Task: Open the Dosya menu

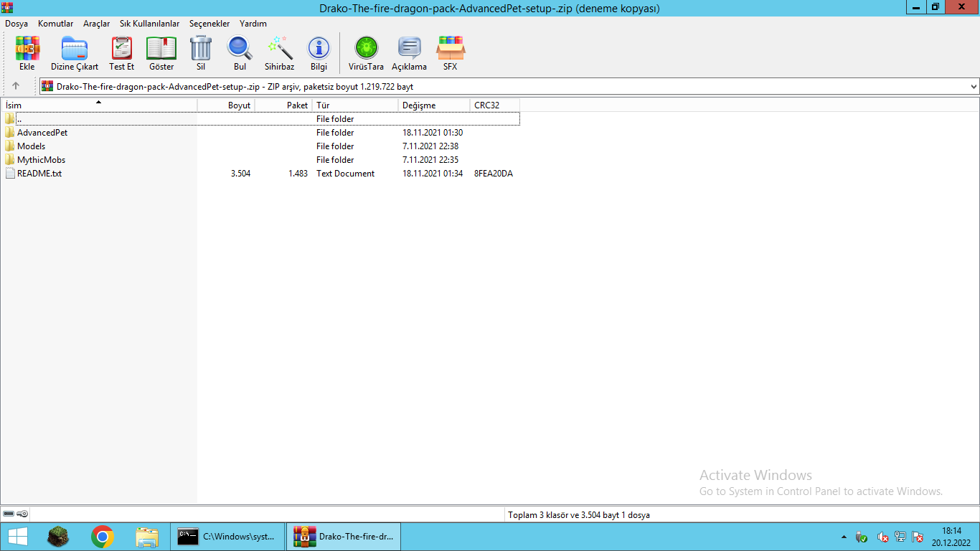Action: [x=17, y=24]
